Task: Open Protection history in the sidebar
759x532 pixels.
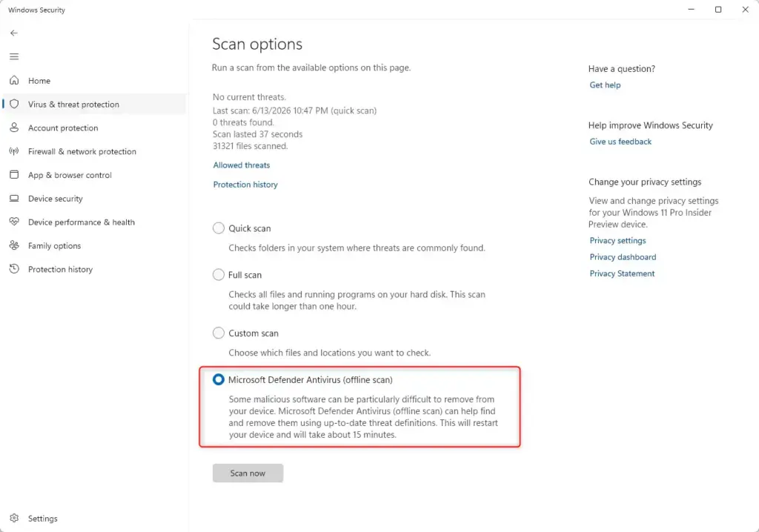Action: pos(94,269)
